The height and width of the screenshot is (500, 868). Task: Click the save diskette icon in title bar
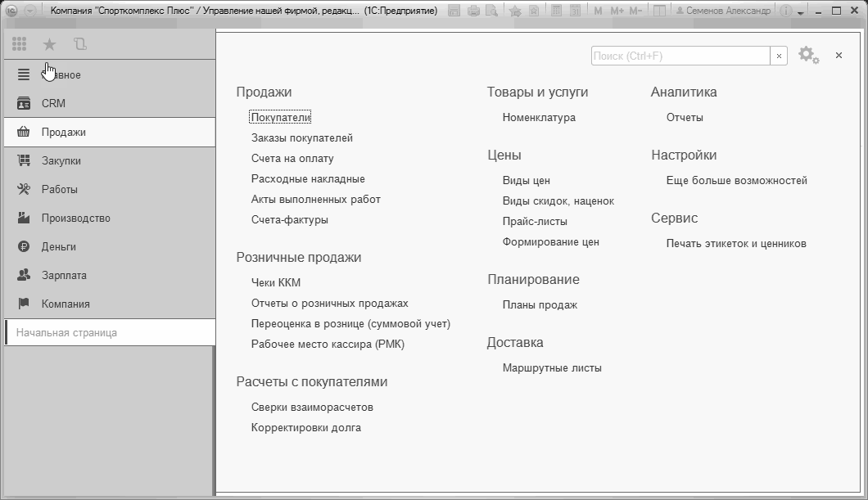click(454, 11)
